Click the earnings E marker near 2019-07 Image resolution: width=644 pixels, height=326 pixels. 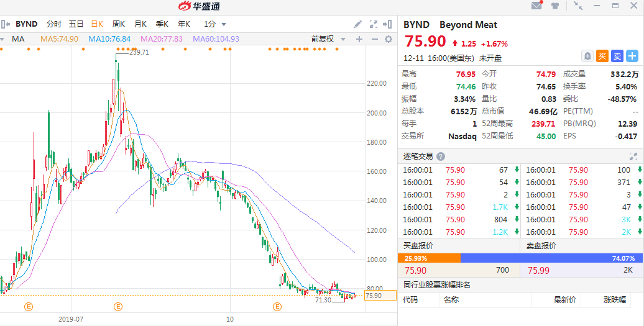tap(29, 306)
